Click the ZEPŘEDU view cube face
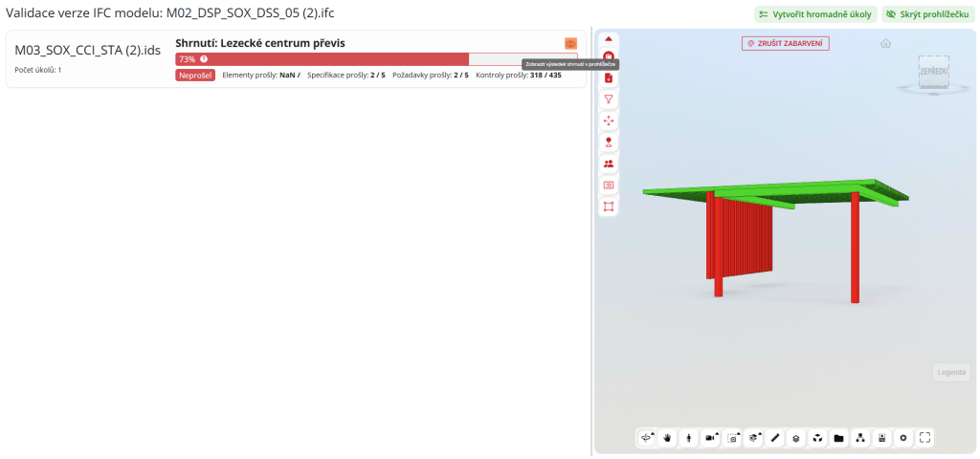Image resolution: width=980 pixels, height=459 pixels. click(x=933, y=73)
